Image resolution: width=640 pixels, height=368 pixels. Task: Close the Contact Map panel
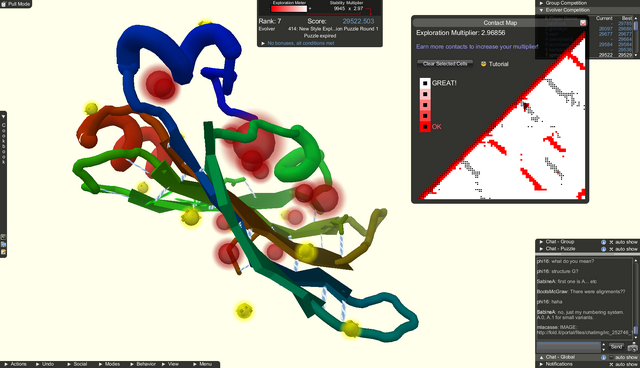click(x=583, y=23)
